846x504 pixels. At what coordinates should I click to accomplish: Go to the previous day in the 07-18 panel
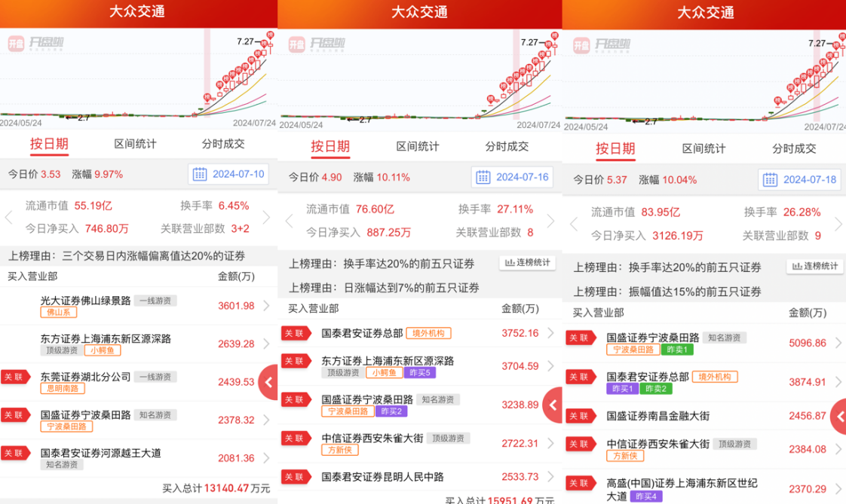point(574,224)
